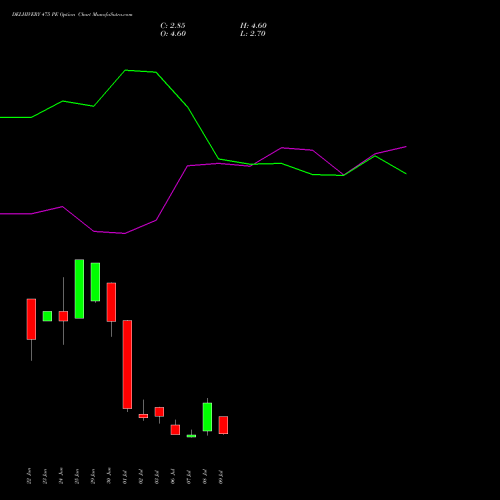Click the '07 Jul' date label

189,477
